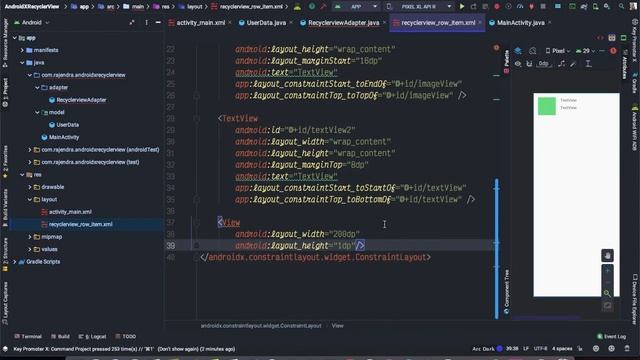Image resolution: width=640 pixels, height=360 pixels.
Task: Open the API 29 version dropdown in preview
Action: (x=585, y=51)
